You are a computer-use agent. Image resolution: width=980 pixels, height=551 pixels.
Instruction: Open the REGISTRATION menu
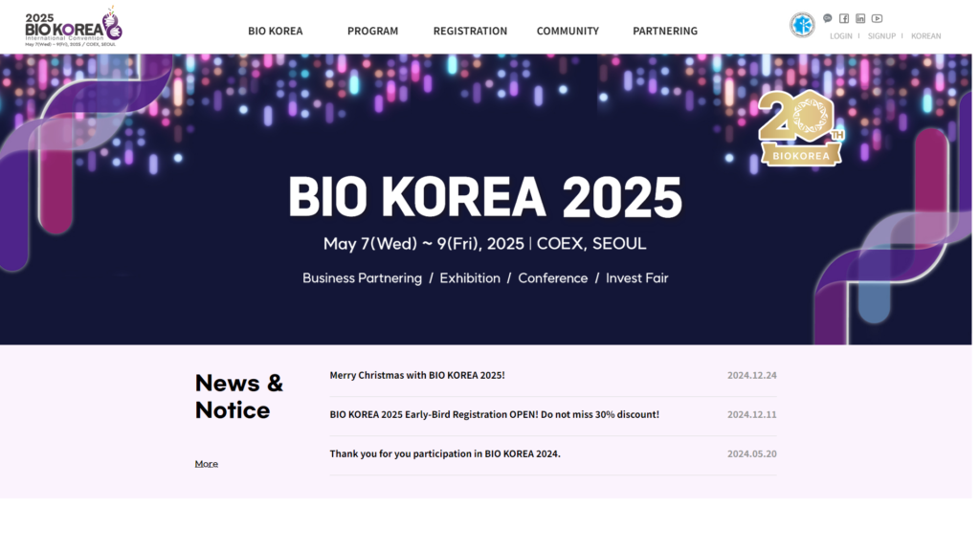pyautogui.click(x=470, y=31)
